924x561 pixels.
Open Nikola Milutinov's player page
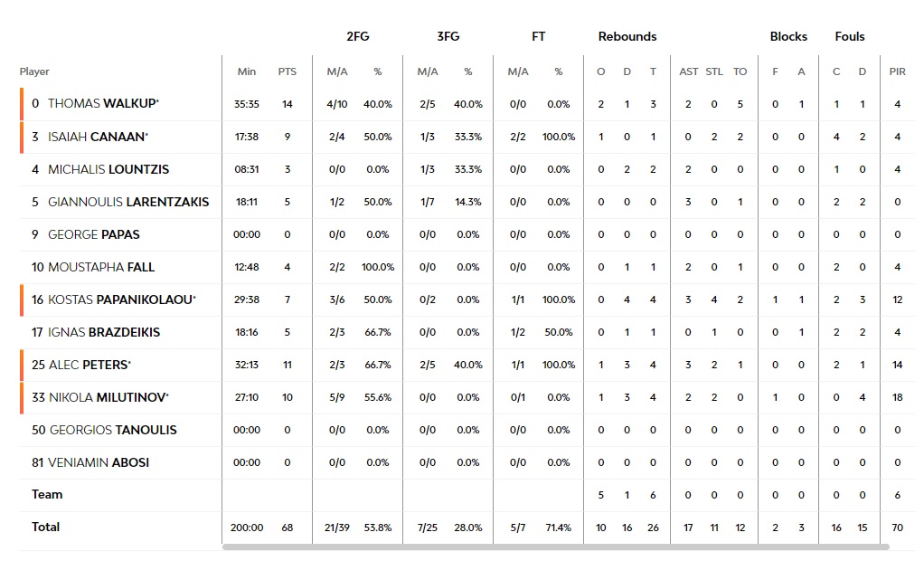point(108,397)
